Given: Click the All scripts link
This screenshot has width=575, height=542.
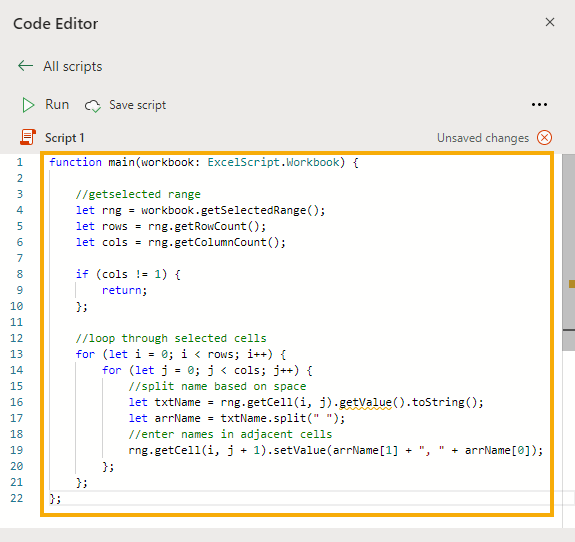Looking at the screenshot, I should tap(73, 66).
